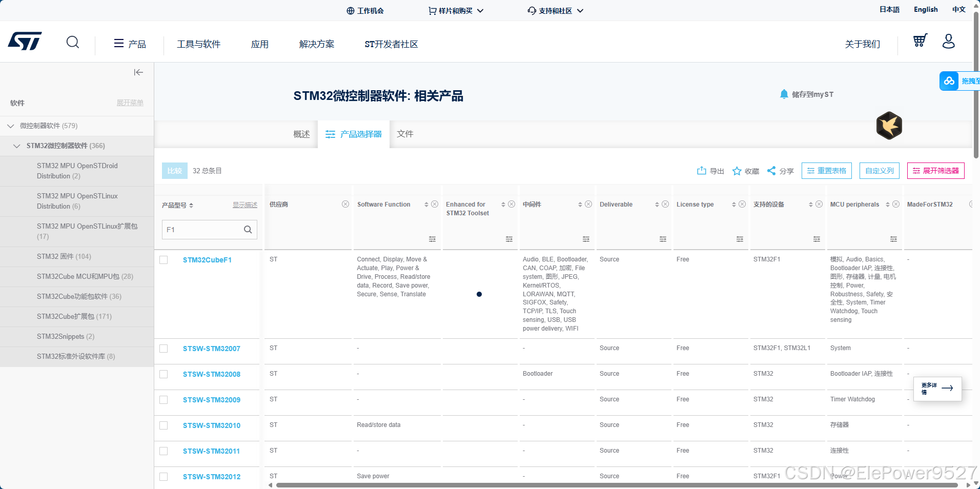Click the 展开筛选器 button
The image size is (980, 489).
pyautogui.click(x=936, y=171)
